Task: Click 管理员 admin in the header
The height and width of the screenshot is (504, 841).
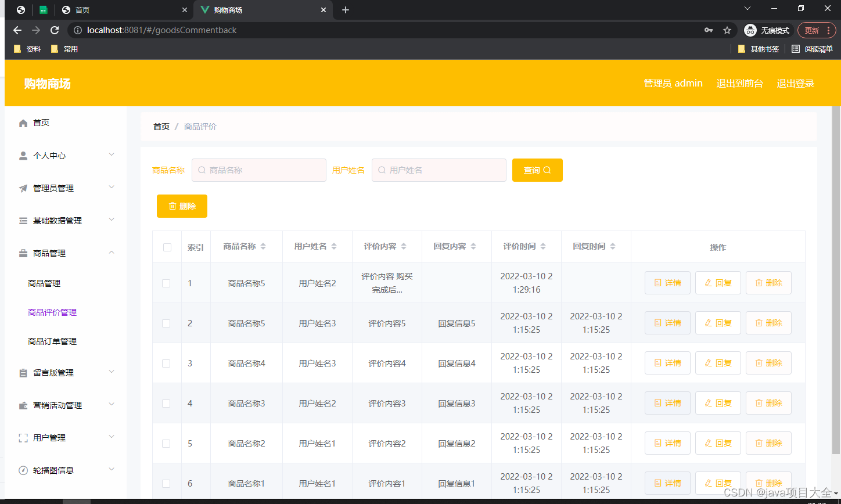Action: [673, 84]
